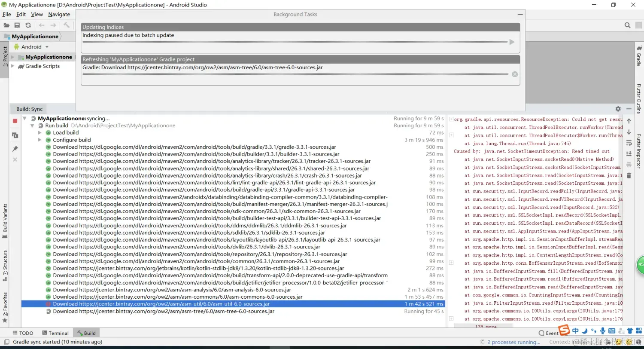The width and height of the screenshot is (644, 349).
Task: Click the print icon in console toolbar
Action: coord(629,164)
